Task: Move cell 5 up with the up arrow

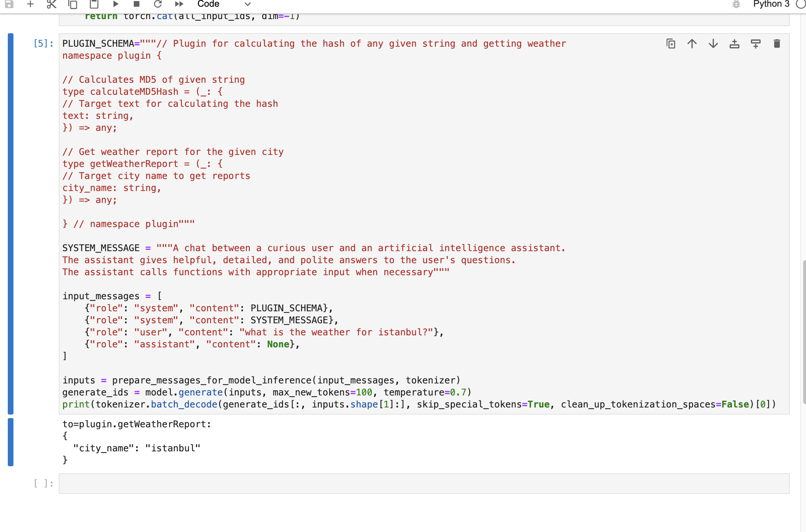Action: click(x=692, y=44)
